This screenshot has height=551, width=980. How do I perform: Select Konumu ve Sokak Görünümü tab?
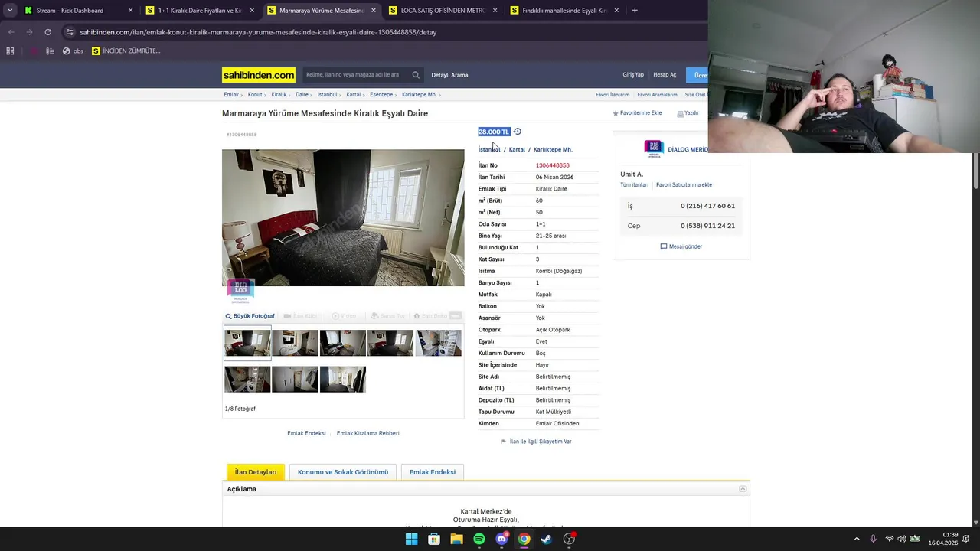343,472
